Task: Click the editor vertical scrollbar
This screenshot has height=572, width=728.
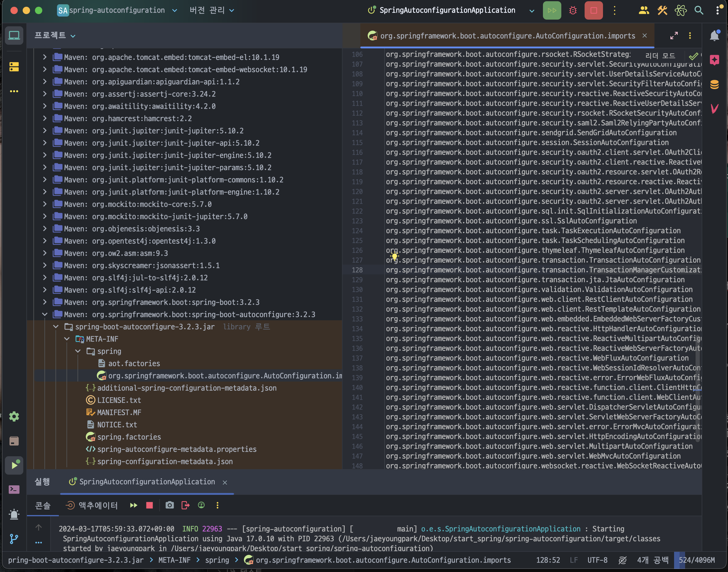Action: coord(697,389)
